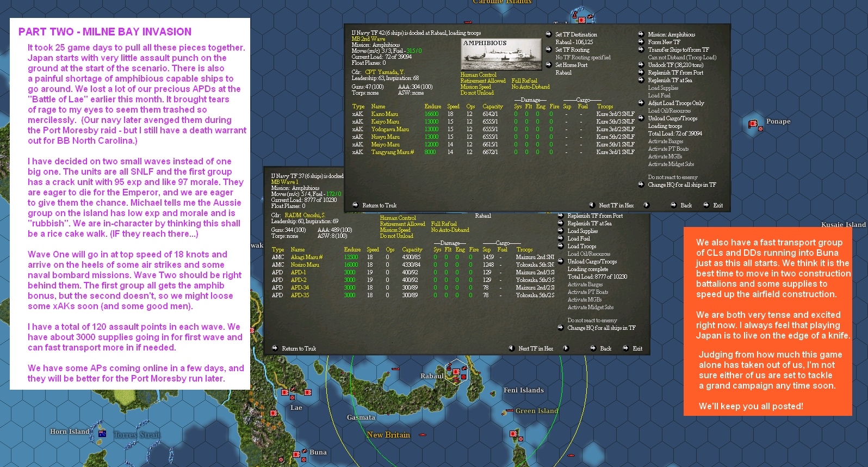Click Set TF Routing arrow in TF 42 panel

pos(549,50)
